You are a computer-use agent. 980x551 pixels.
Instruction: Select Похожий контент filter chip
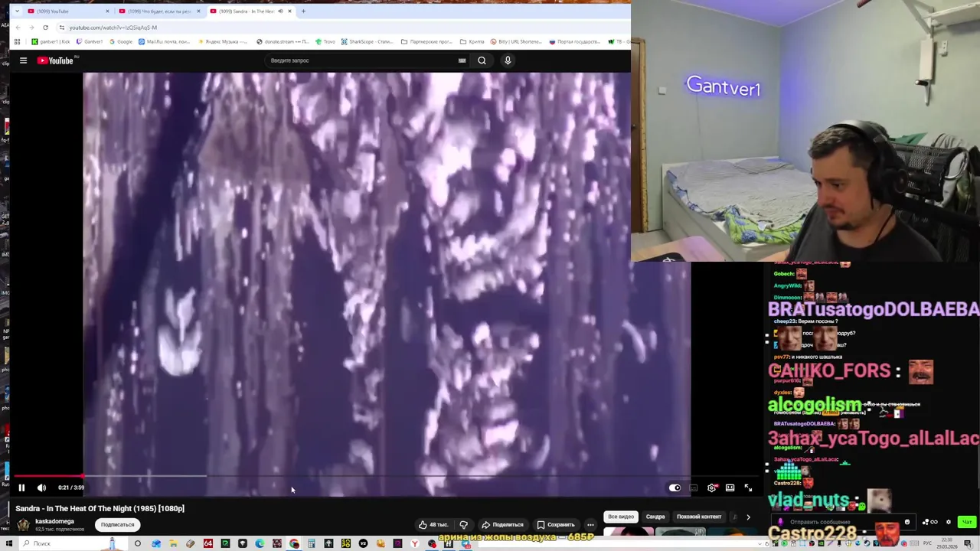point(699,517)
